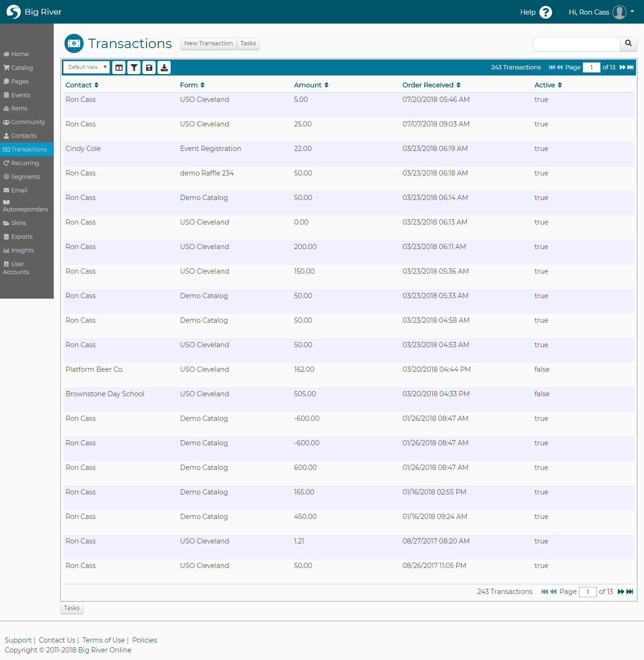Download transactions with export icon

pyautogui.click(x=164, y=67)
